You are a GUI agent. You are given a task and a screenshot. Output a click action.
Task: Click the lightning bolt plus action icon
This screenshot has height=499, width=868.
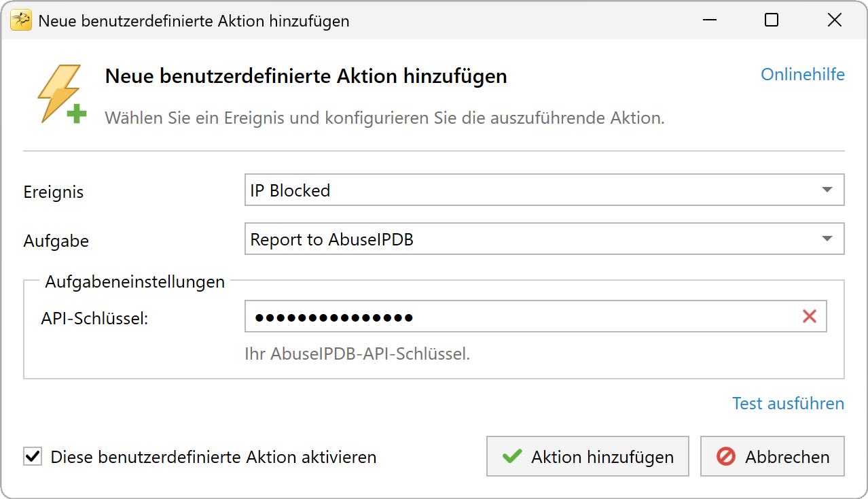(62, 94)
